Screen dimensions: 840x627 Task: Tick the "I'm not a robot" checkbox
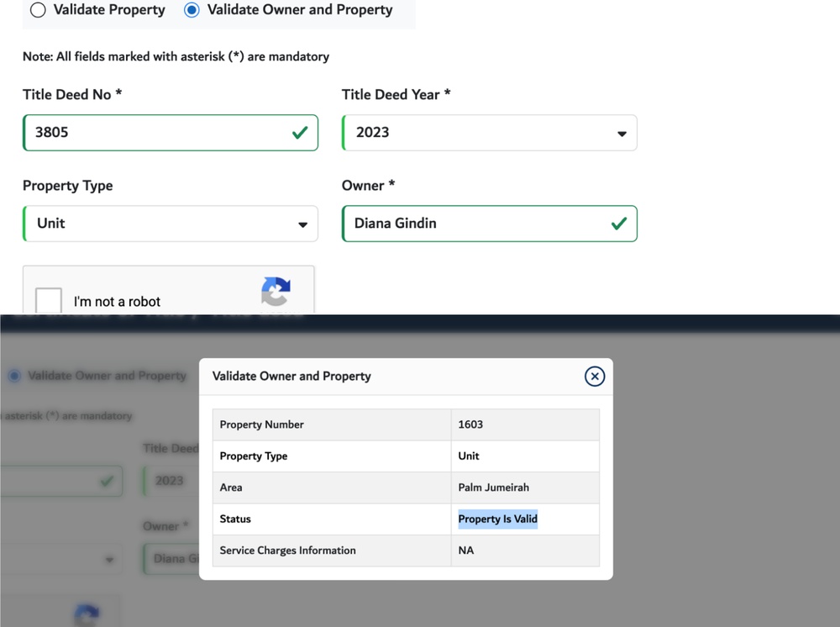49,300
